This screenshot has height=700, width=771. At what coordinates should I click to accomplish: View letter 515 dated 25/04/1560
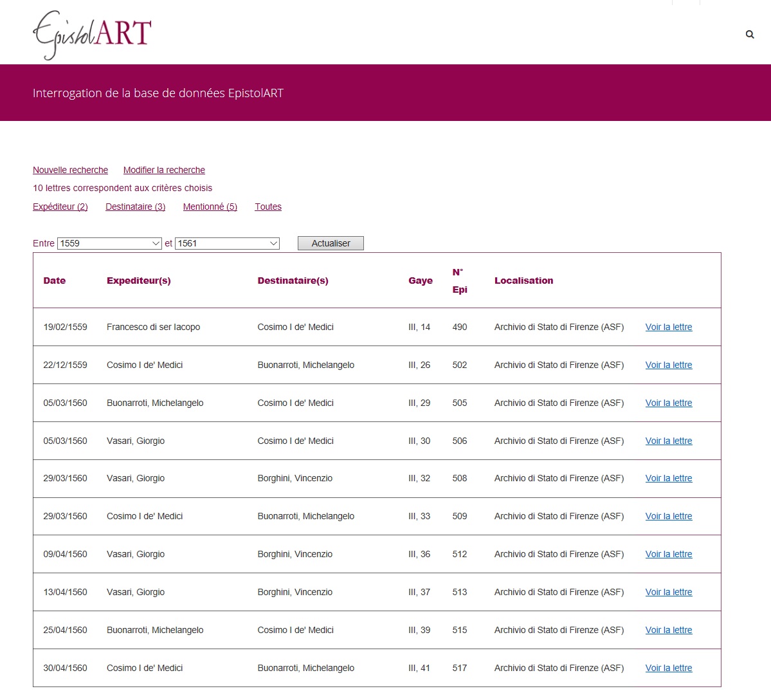tap(669, 630)
